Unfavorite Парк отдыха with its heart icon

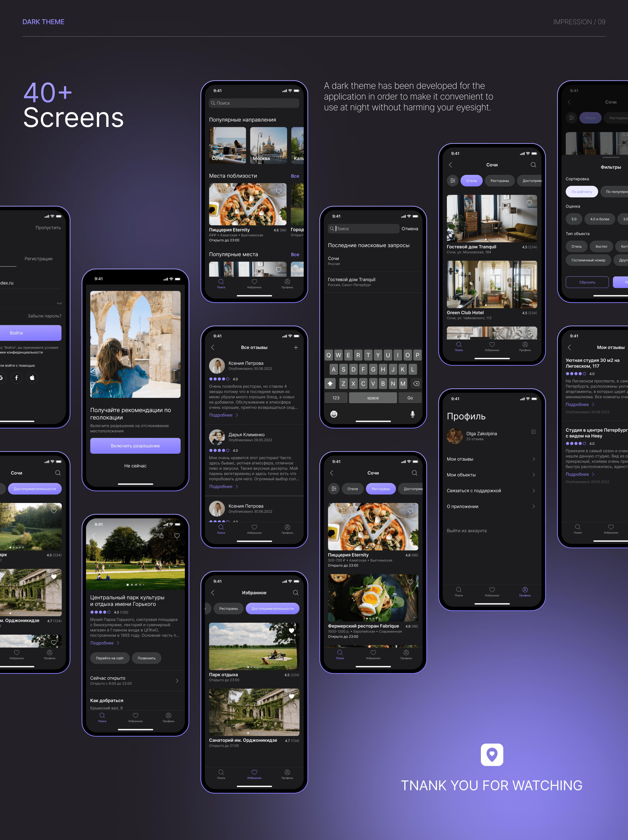(291, 631)
